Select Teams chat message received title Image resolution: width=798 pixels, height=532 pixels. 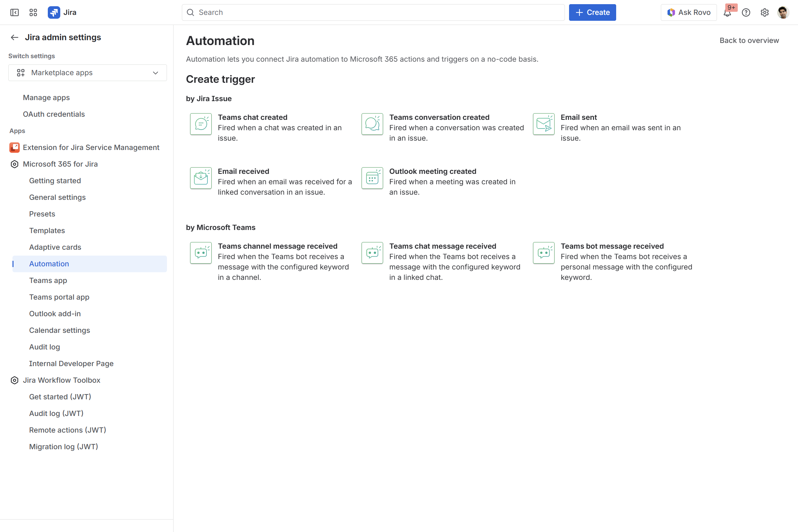coord(443,246)
